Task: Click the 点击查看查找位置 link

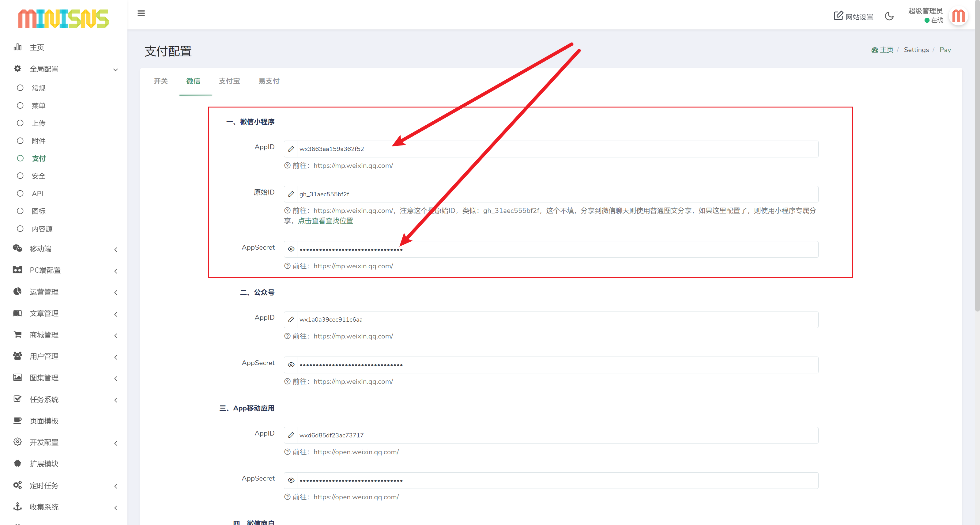Action: [325, 221]
